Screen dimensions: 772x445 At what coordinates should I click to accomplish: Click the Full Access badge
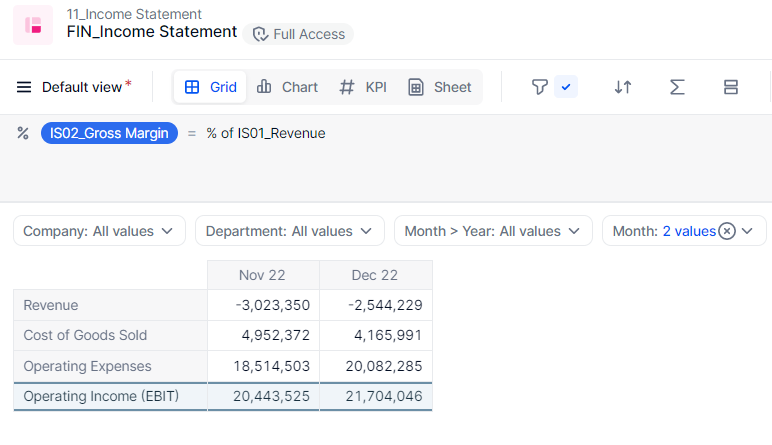pos(298,34)
